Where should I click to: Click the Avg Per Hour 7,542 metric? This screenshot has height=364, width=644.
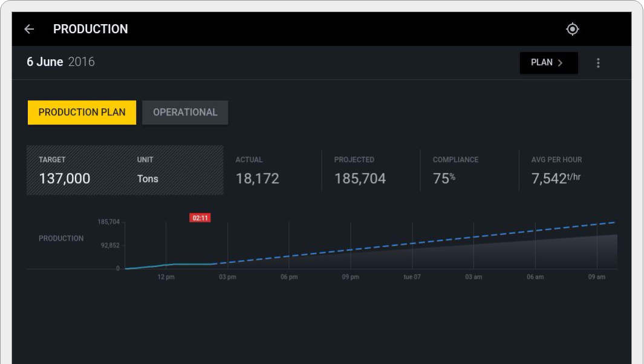click(556, 178)
